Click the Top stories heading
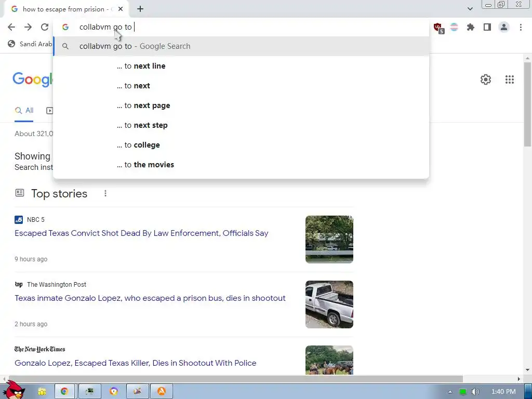 [59, 193]
